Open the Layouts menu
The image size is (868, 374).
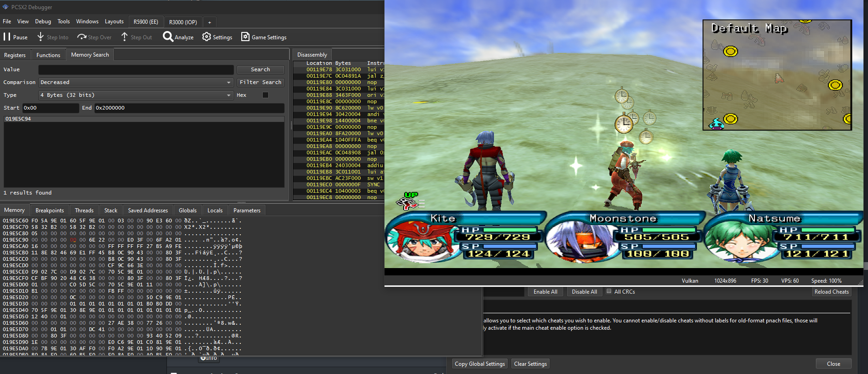pos(114,21)
